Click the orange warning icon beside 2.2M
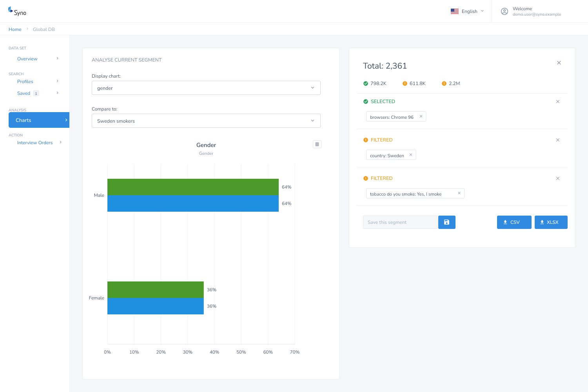 444,83
